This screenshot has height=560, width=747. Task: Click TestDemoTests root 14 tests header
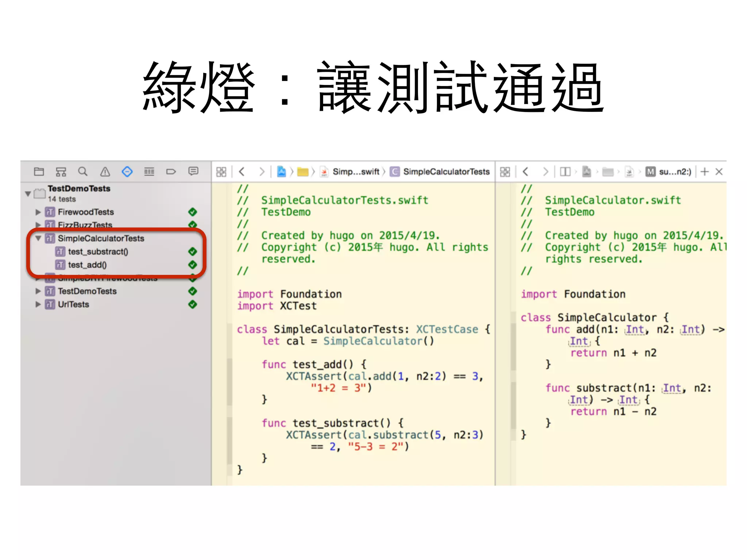point(79,193)
